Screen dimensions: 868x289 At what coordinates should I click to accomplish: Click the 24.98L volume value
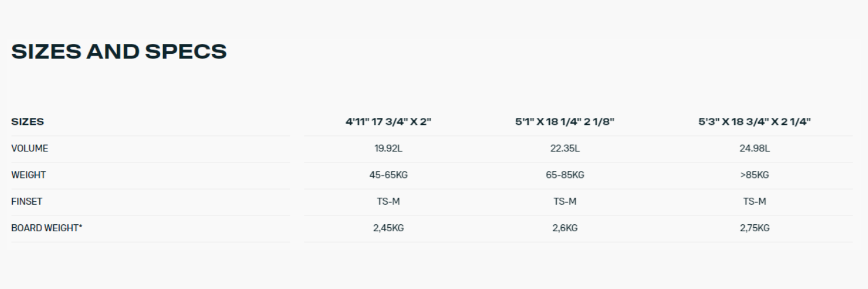(x=755, y=149)
